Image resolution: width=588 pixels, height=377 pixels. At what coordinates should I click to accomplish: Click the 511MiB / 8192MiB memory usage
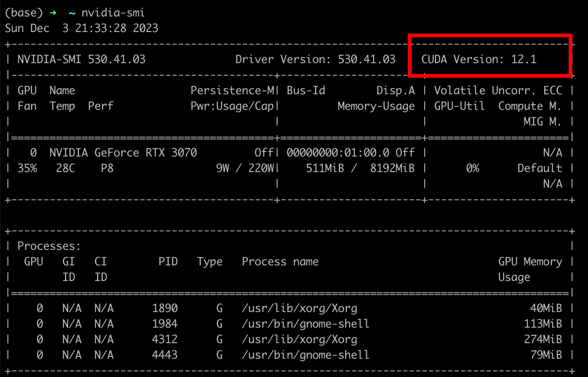(360, 168)
